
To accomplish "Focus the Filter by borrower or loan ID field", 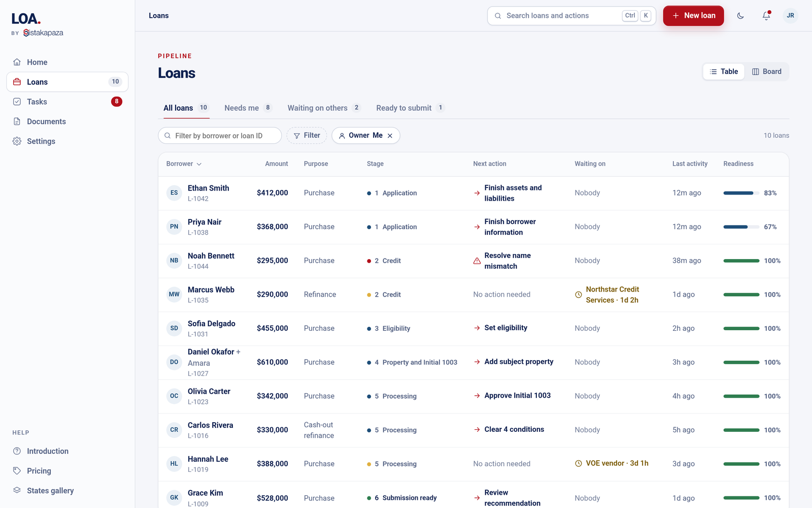I will [x=220, y=136].
